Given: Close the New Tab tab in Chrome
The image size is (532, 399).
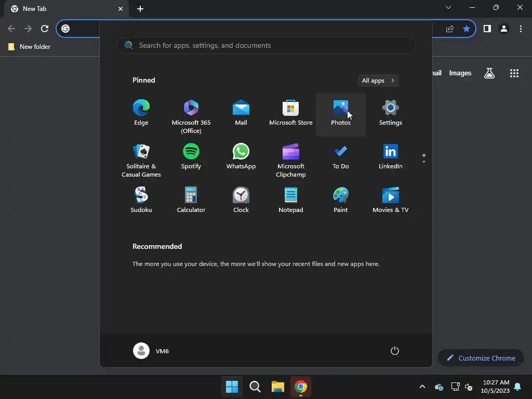Looking at the screenshot, I should (121, 9).
